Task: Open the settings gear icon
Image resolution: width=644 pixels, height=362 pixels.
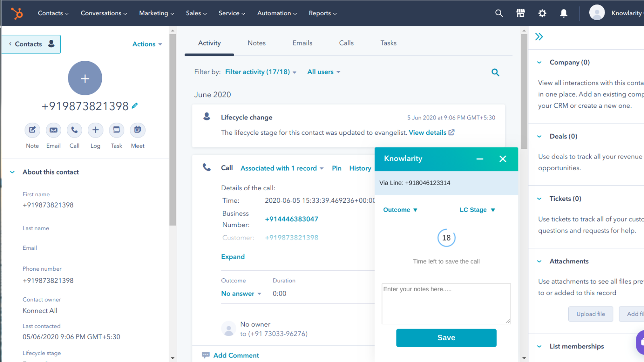Action: [542, 13]
